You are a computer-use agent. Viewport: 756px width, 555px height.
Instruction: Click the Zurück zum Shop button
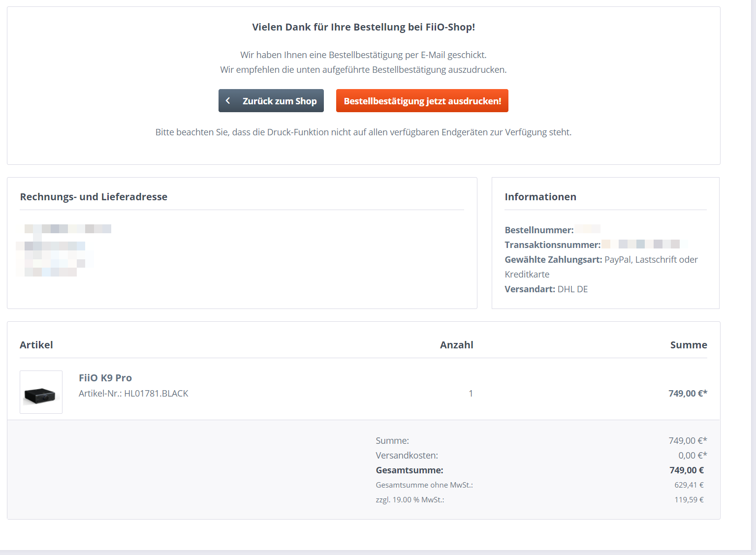tap(271, 101)
